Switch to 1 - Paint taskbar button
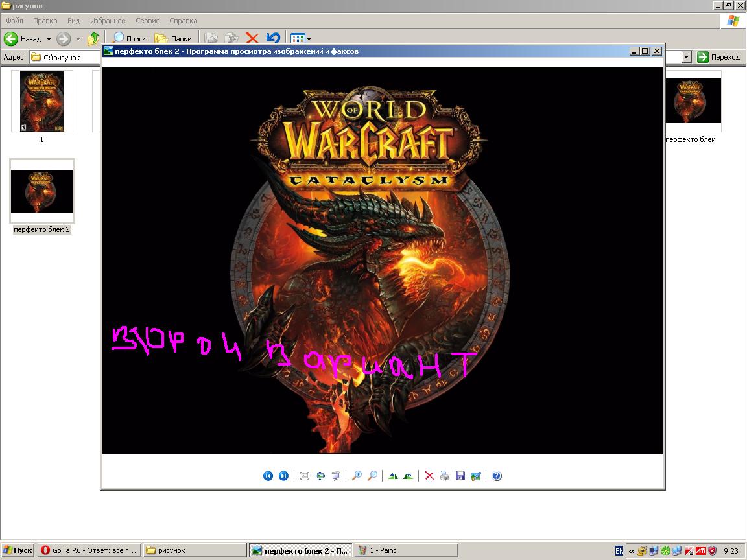This screenshot has width=747, height=560. tap(407, 550)
